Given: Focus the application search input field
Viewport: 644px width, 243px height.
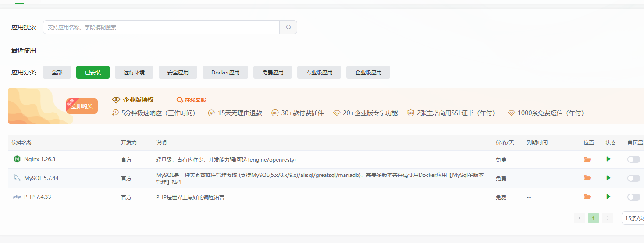Looking at the screenshot, I should [x=161, y=27].
